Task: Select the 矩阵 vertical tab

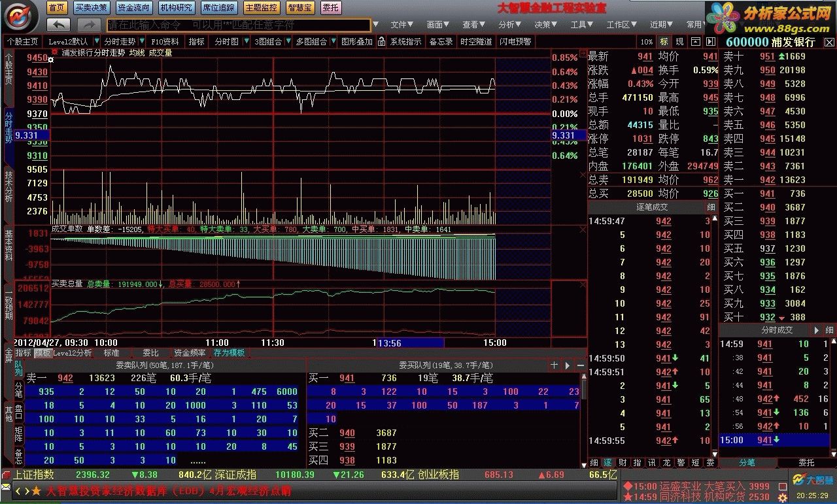Action: pyautogui.click(x=18, y=435)
